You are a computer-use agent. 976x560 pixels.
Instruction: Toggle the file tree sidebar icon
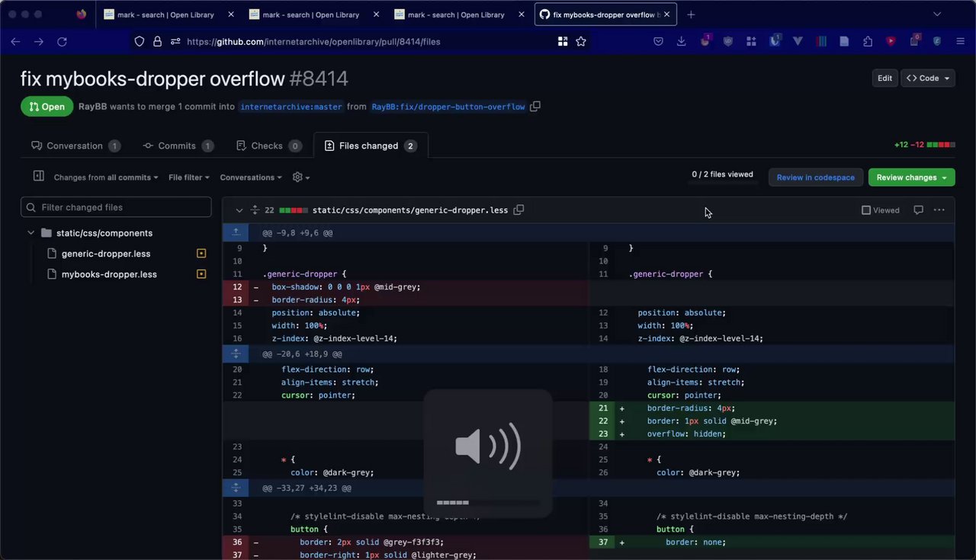[38, 177]
